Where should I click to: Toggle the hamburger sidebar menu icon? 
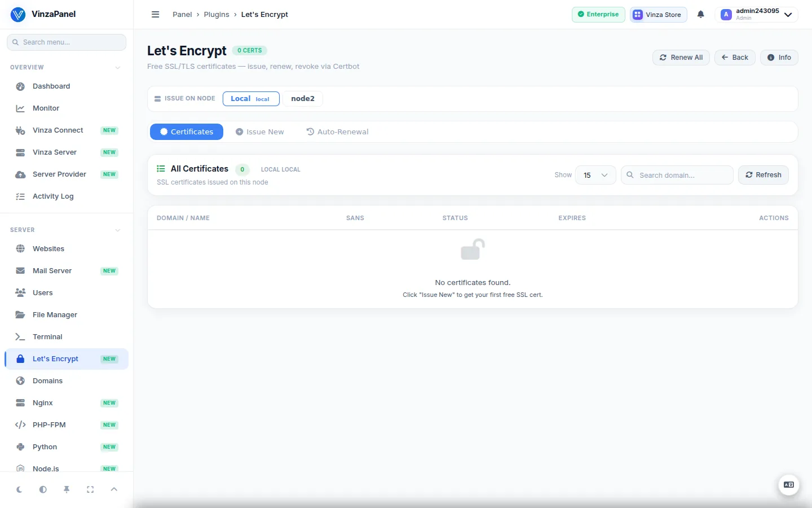[x=156, y=15]
